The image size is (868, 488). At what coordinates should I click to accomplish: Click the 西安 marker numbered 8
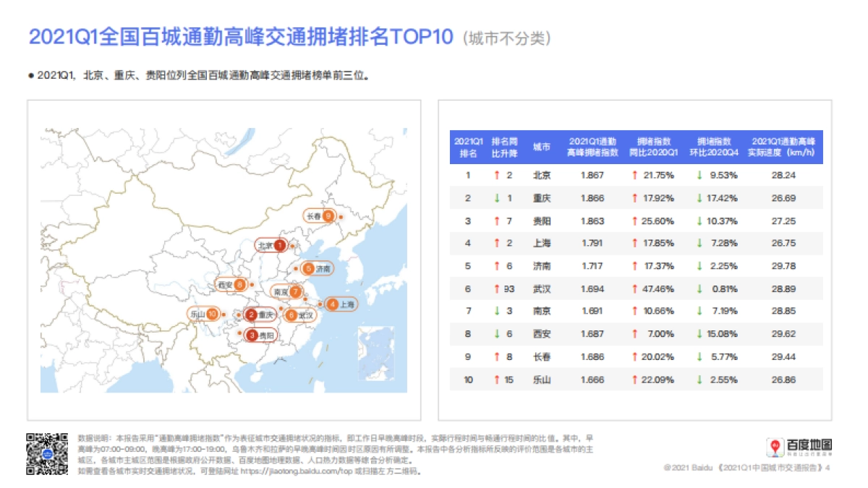239,284
